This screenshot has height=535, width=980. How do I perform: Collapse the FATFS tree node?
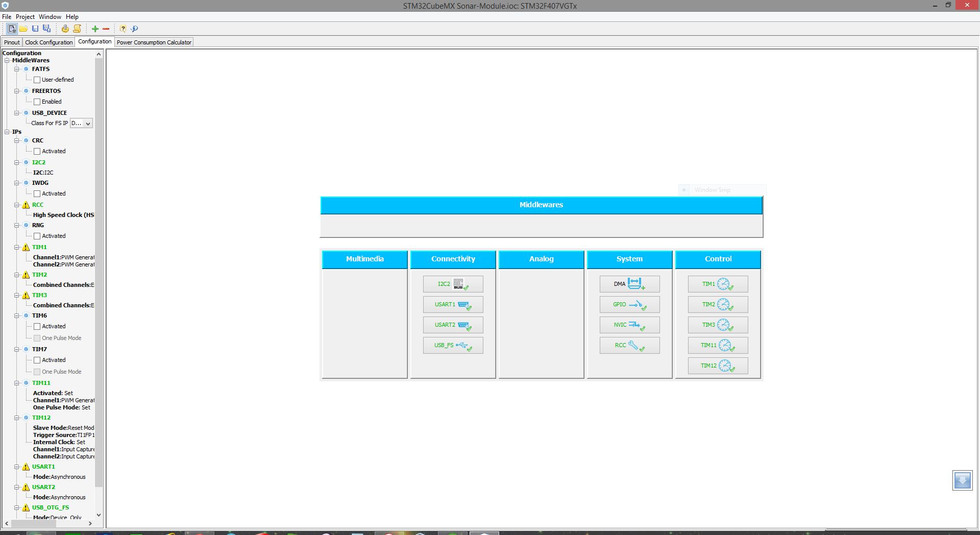click(x=16, y=69)
